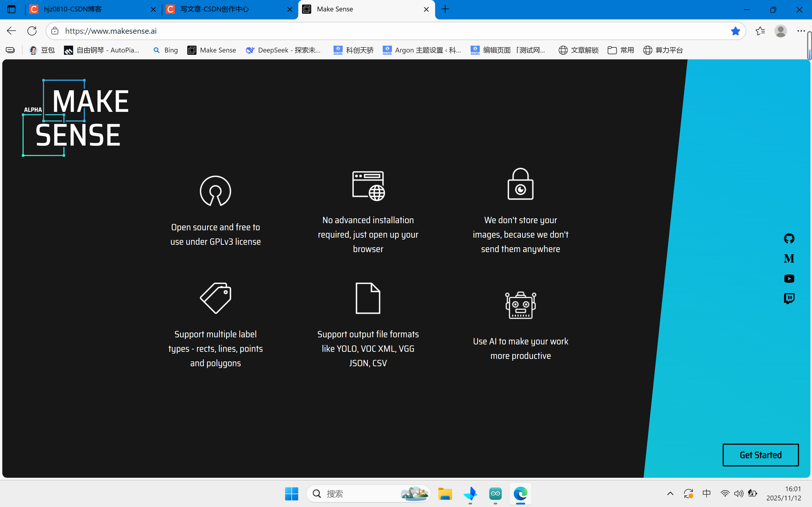This screenshot has width=812, height=507.
Task: Click the Get Started button
Action: coord(760,455)
